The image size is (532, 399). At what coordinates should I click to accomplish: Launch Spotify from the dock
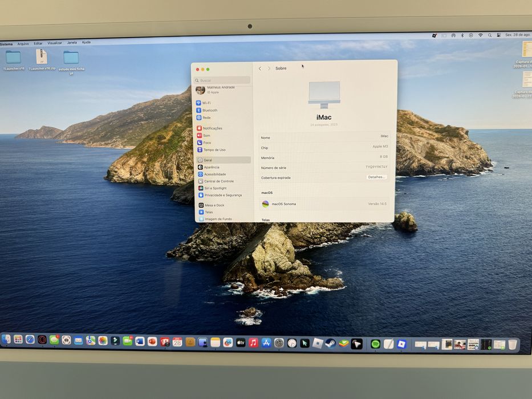click(x=375, y=344)
